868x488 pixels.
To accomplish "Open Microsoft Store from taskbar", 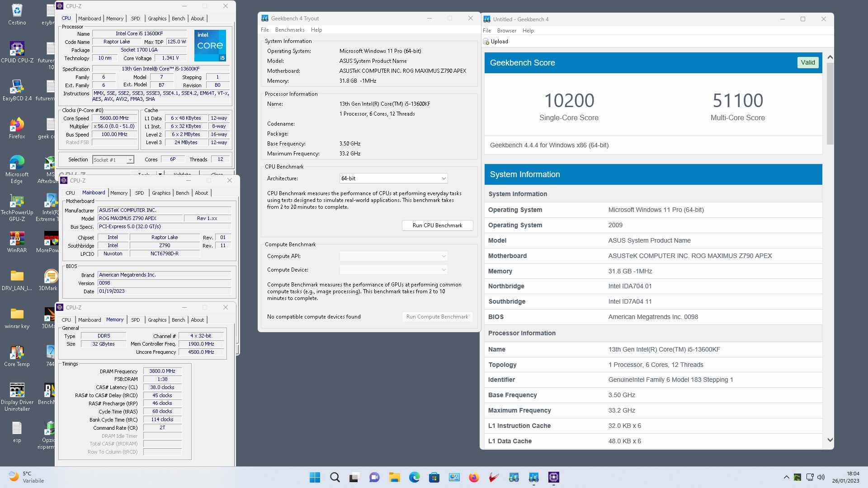I will 434,477.
